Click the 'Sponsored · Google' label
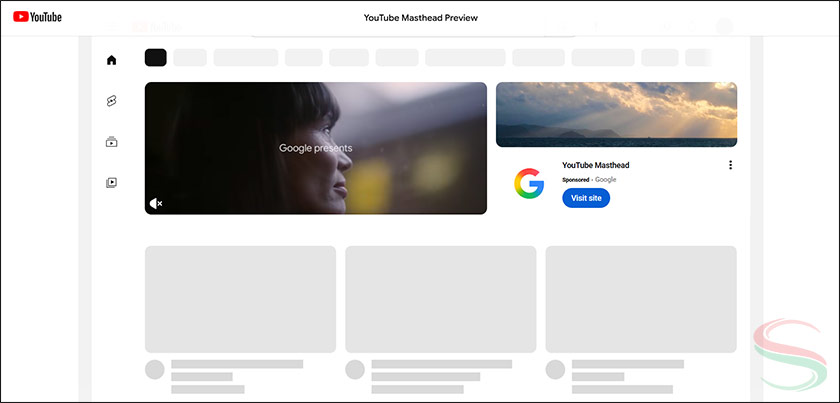This screenshot has width=840, height=403. pyautogui.click(x=589, y=179)
